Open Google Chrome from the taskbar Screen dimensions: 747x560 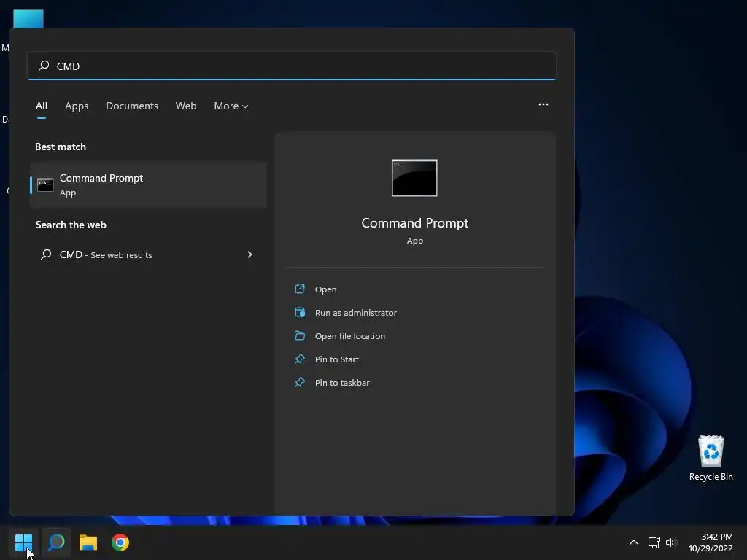(120, 542)
